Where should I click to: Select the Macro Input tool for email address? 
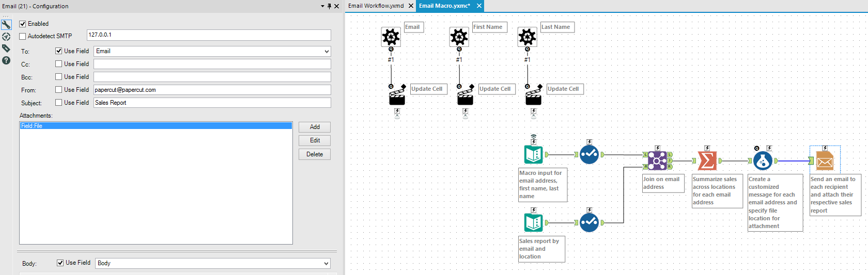click(533, 154)
